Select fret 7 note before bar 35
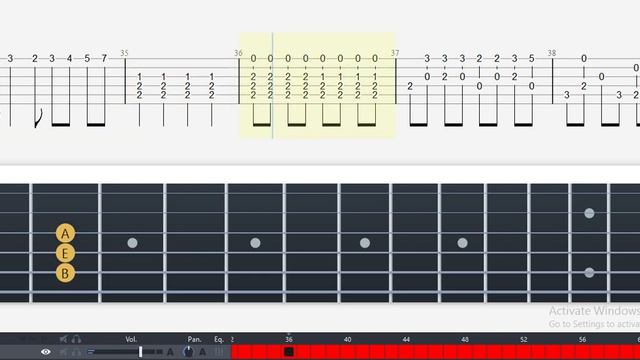Screen dimensions: 640x360 click(104, 58)
